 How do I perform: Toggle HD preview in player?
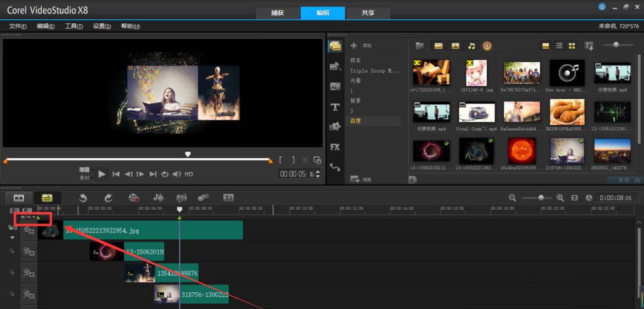[189, 174]
